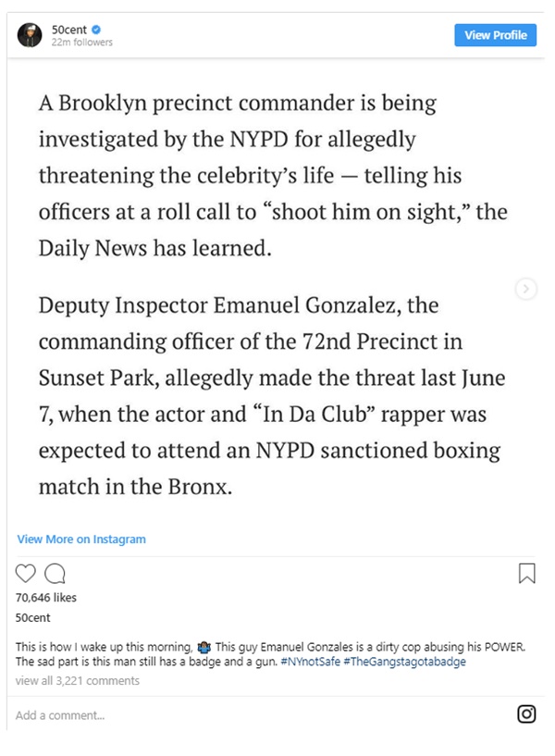555x756 pixels.
Task: Click the 50cent username above the caption
Action: coord(33,617)
